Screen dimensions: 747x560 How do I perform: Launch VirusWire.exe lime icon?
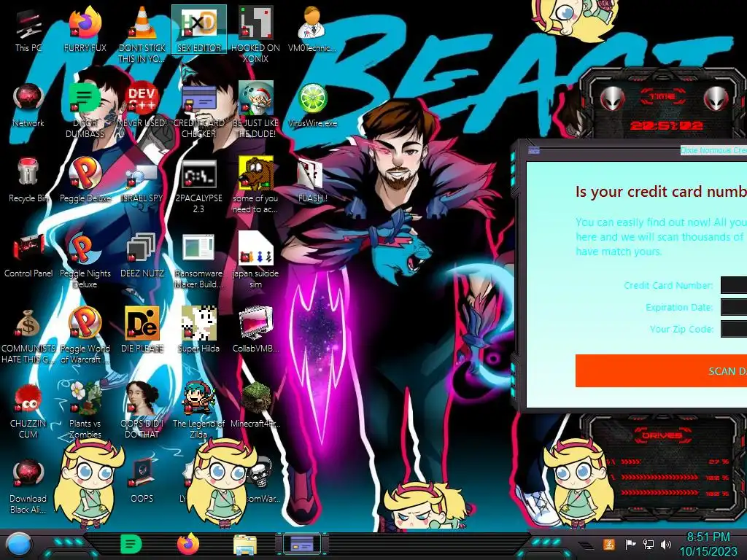(x=312, y=105)
